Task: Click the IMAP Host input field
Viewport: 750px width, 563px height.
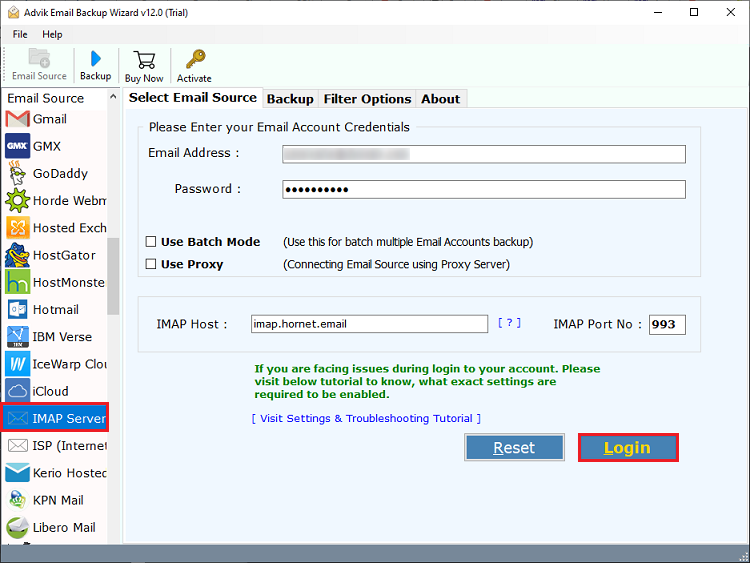Action: (x=369, y=324)
